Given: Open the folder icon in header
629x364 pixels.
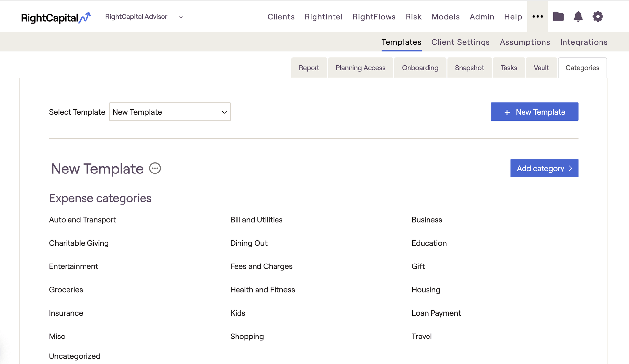Looking at the screenshot, I should point(558,16).
